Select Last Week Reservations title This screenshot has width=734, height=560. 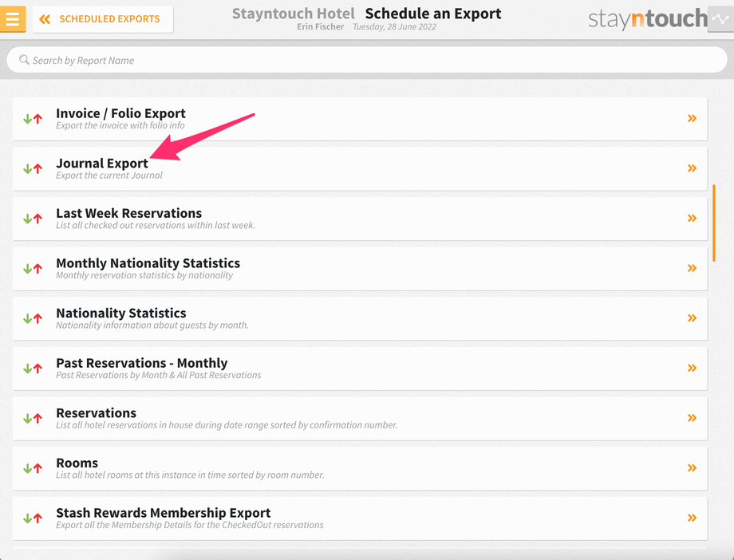click(128, 213)
